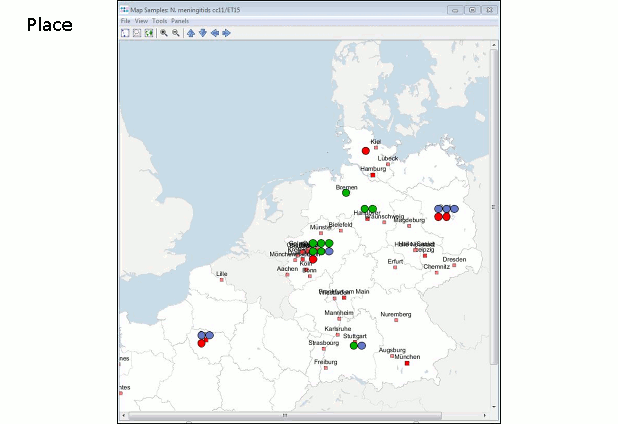
Task: Select the red sample marker near Kiel
Action: coord(366,151)
